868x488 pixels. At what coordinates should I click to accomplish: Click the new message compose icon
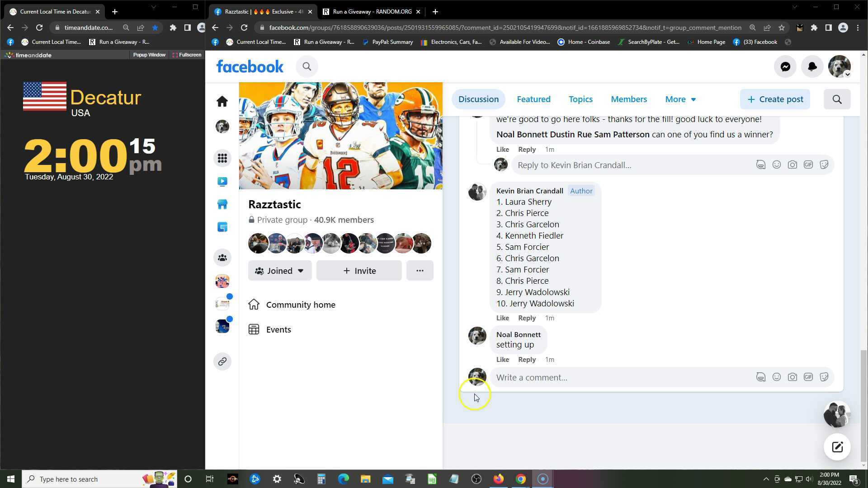[x=837, y=447]
